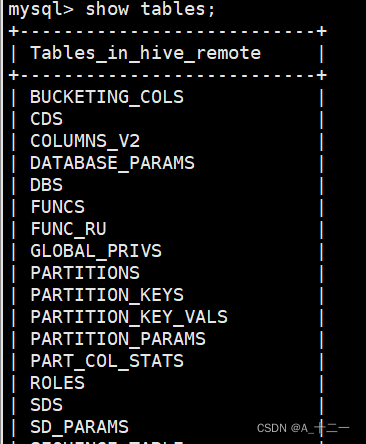
Task: Select the ROLES table name
Action: (57, 383)
